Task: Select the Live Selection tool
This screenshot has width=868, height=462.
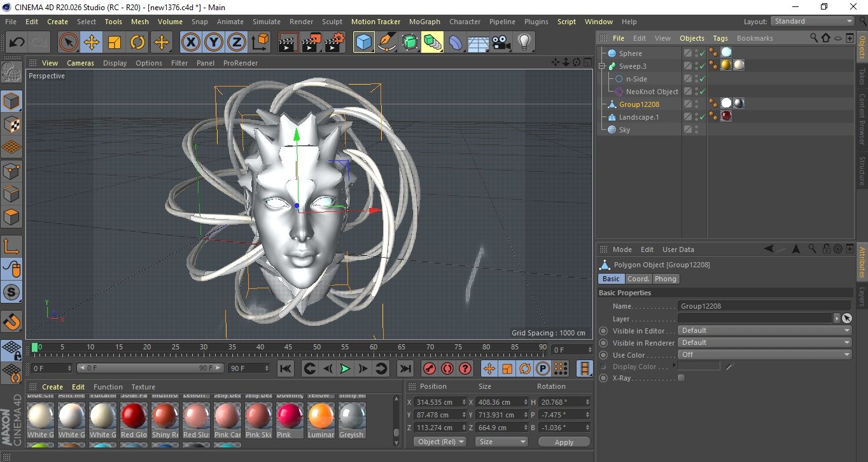Action: tap(68, 43)
